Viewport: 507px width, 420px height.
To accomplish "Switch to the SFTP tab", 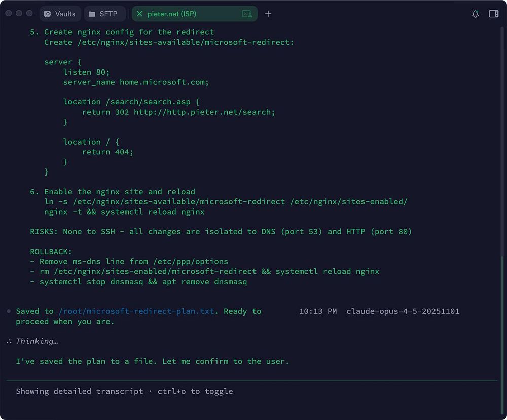I will coord(105,14).
